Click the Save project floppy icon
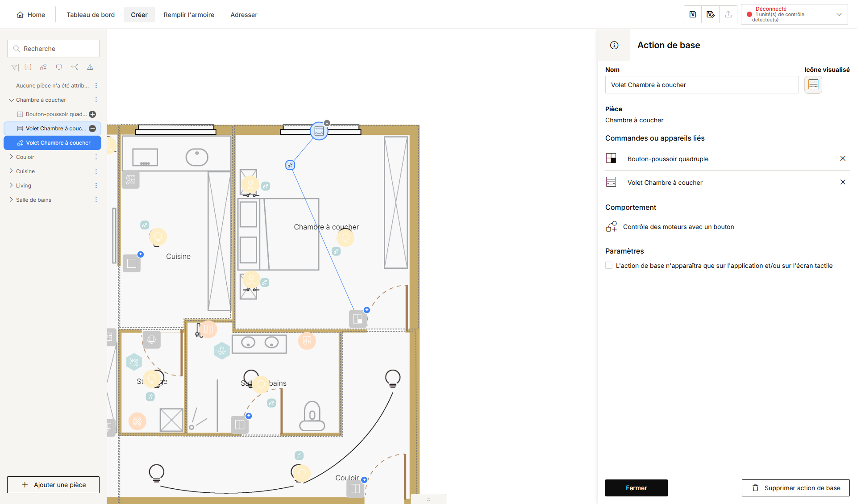 [x=693, y=14]
